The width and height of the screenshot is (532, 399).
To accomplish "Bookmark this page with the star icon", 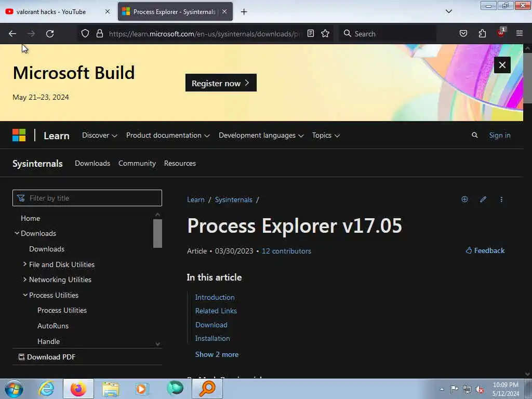I will pos(325,33).
